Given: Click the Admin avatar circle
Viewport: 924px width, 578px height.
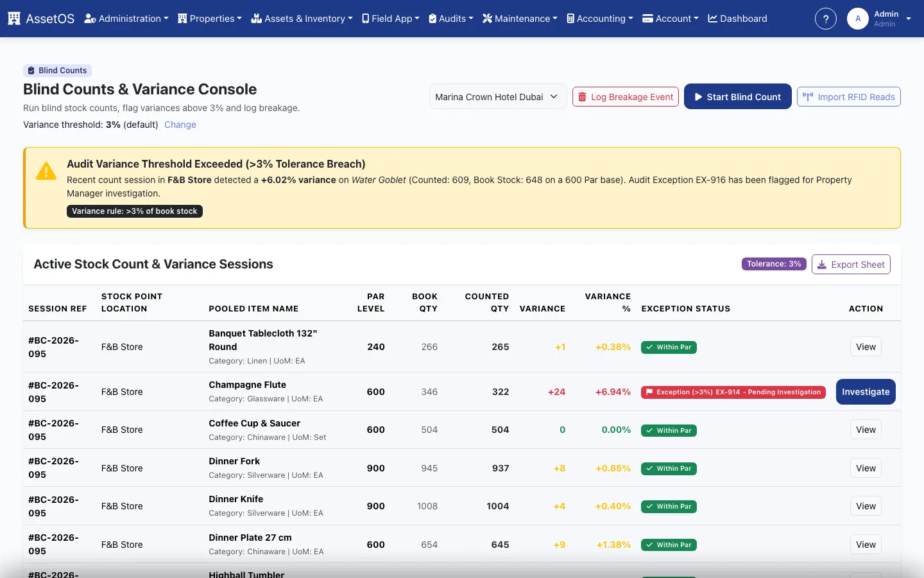Looking at the screenshot, I should [858, 19].
